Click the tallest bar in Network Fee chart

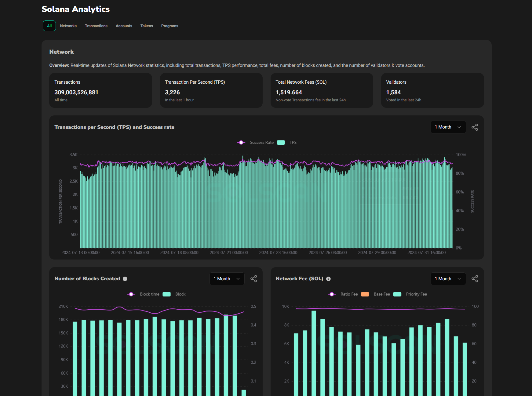coord(314,353)
